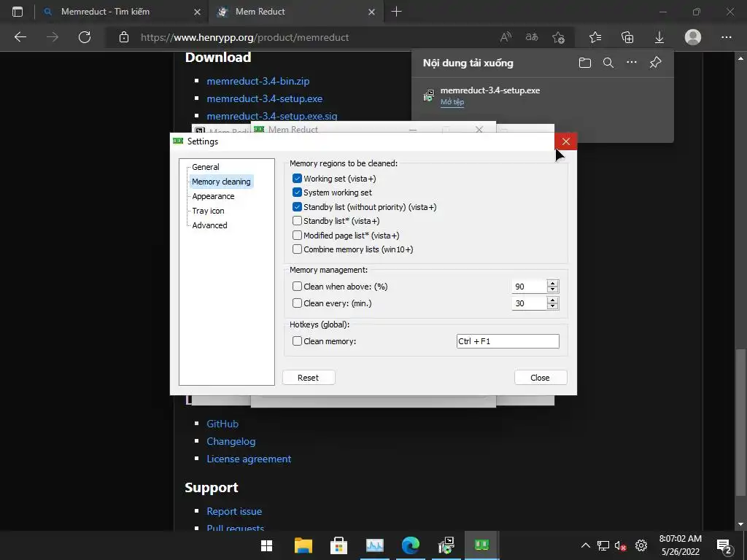Click the Reset button in Settings
This screenshot has width=747, height=560.
[x=309, y=378]
